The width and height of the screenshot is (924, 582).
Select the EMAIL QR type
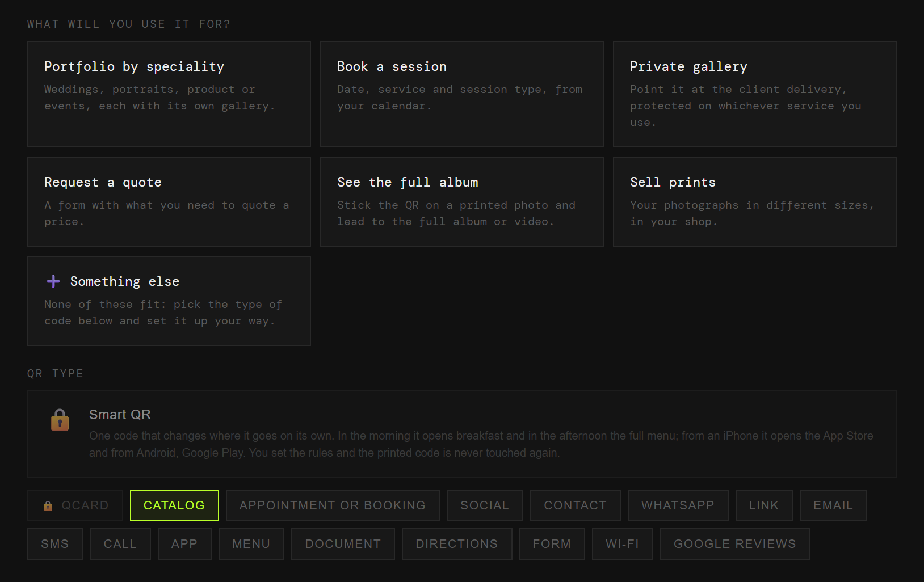tap(833, 505)
